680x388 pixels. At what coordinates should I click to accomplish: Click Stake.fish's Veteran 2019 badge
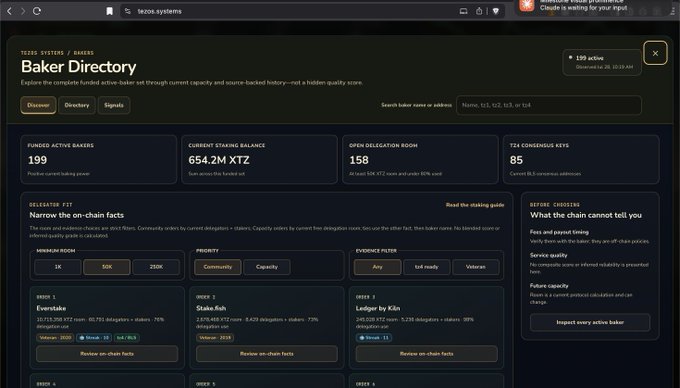[x=215, y=337]
